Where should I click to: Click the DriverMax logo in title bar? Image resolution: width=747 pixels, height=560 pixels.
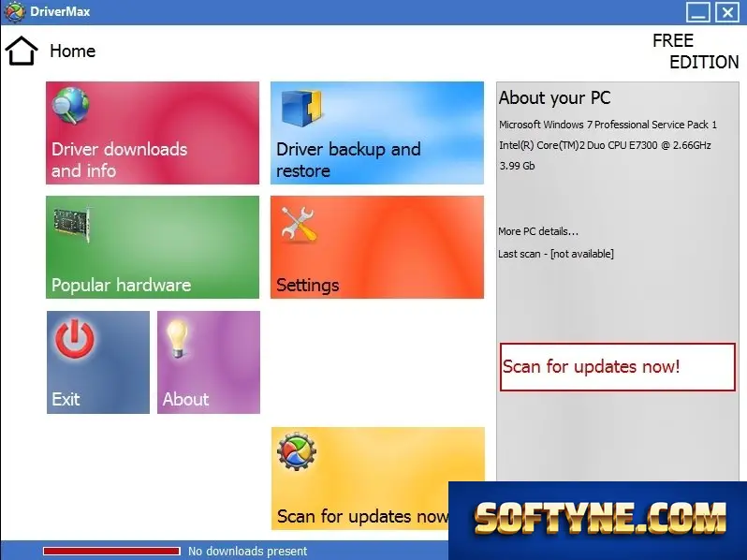14,11
